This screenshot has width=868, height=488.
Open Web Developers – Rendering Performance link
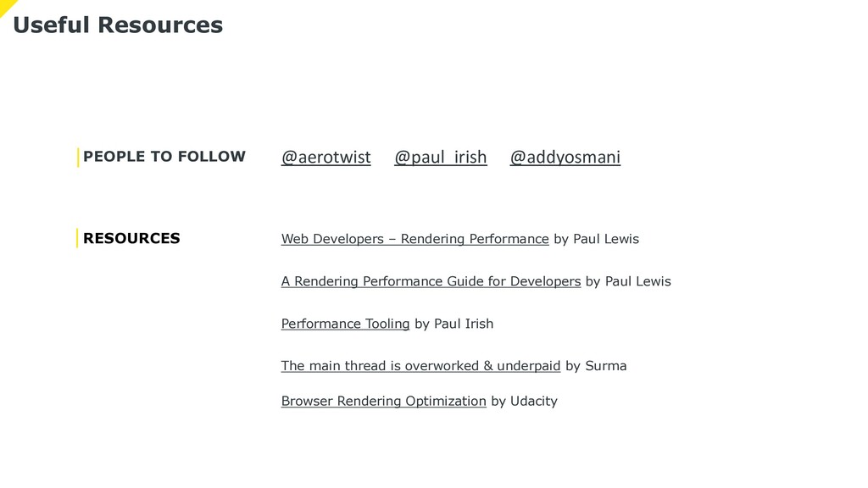pyautogui.click(x=415, y=239)
